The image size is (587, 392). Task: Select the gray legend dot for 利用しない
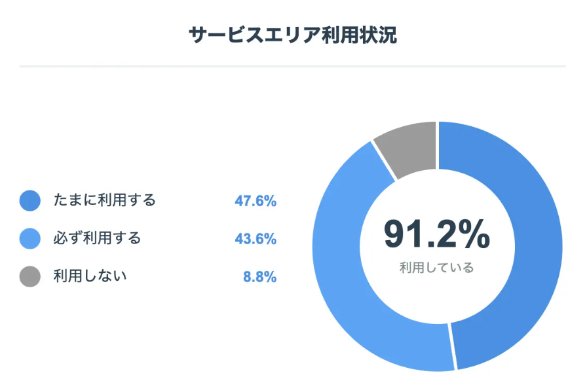(30, 276)
